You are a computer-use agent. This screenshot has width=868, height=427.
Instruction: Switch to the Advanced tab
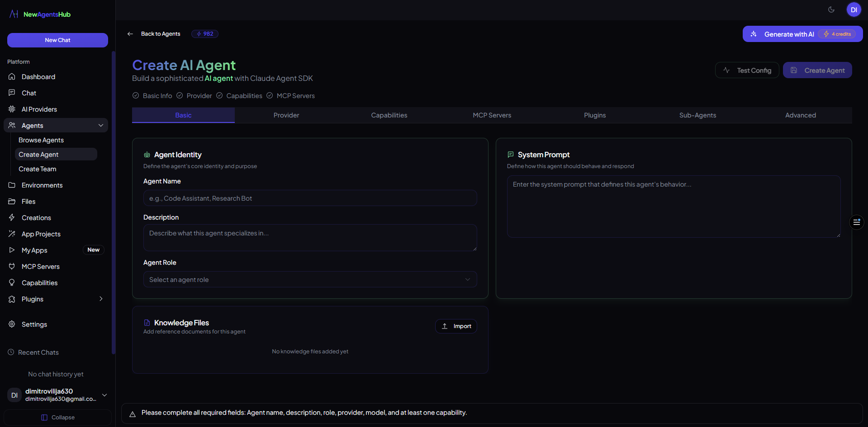(x=801, y=115)
